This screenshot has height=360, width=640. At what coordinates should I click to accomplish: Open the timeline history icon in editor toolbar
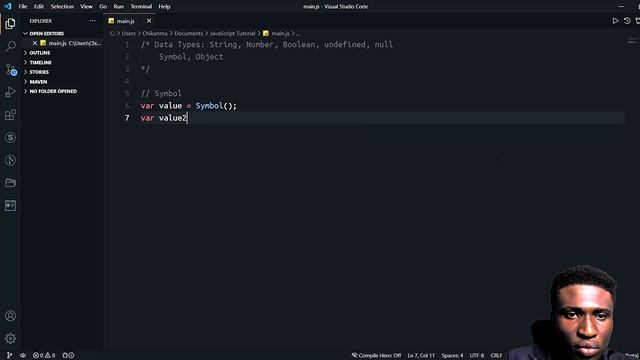click(627, 21)
